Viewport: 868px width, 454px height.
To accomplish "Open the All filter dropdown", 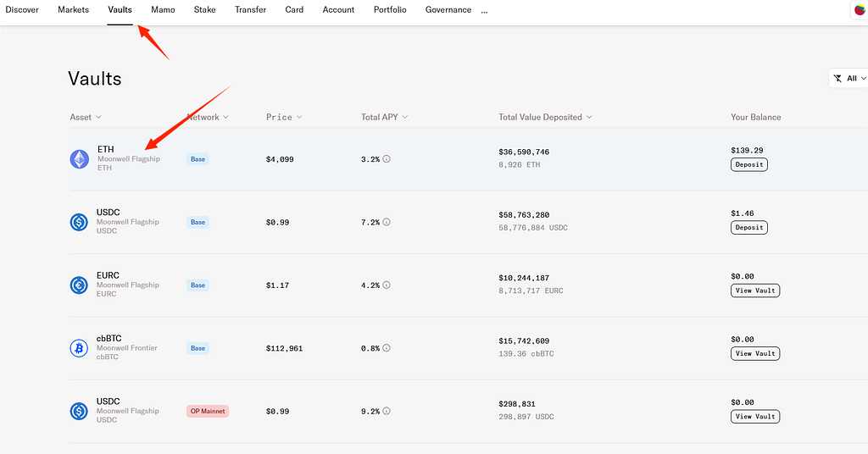I will point(850,78).
